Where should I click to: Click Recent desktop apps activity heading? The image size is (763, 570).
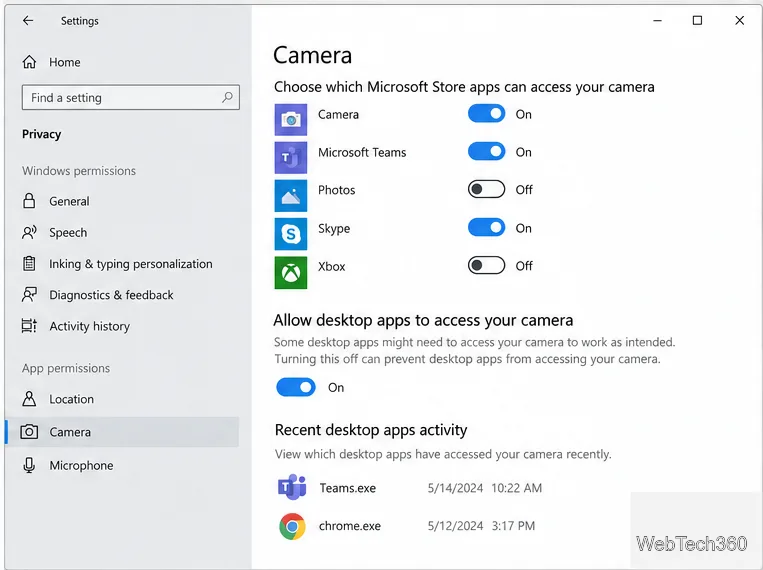[x=371, y=430]
